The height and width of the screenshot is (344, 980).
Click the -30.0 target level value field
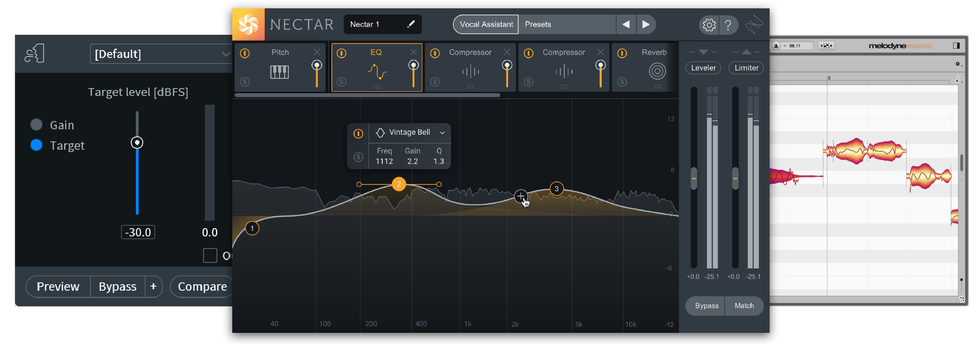[x=138, y=232]
